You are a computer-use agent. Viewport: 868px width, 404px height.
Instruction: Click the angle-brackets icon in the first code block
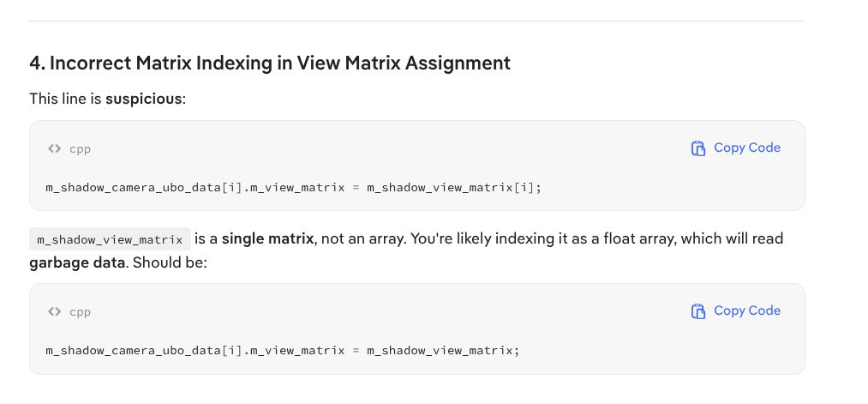(x=54, y=148)
